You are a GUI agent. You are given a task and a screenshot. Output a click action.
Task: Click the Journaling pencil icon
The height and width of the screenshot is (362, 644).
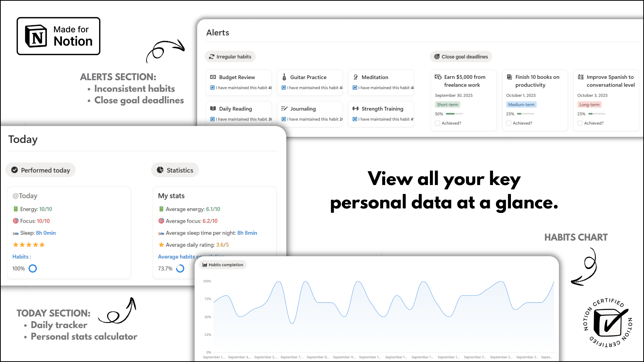coord(284,109)
